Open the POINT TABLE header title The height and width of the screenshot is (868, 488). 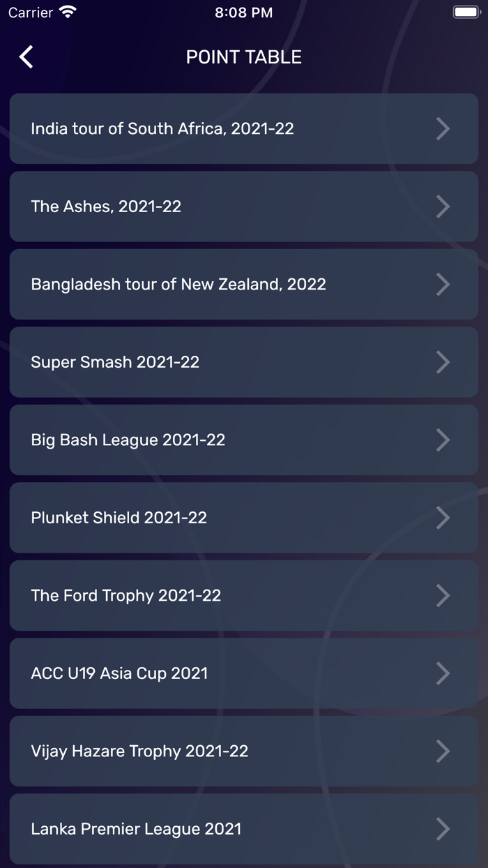tap(243, 57)
